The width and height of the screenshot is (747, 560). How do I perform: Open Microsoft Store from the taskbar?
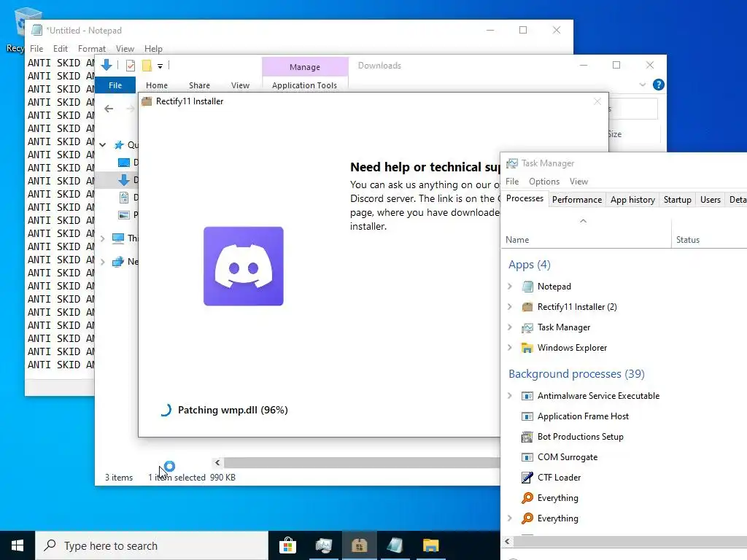287,545
